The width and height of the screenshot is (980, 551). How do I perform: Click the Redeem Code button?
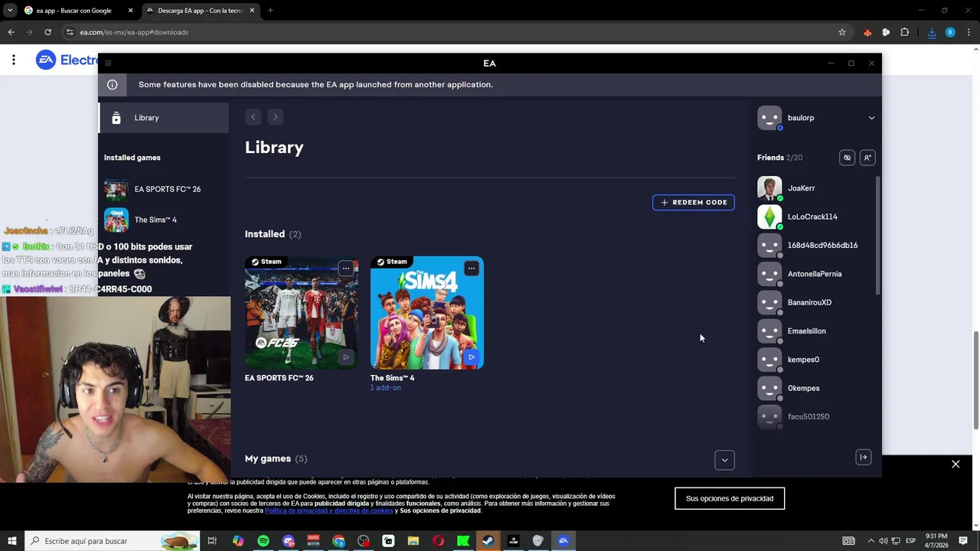coord(694,202)
